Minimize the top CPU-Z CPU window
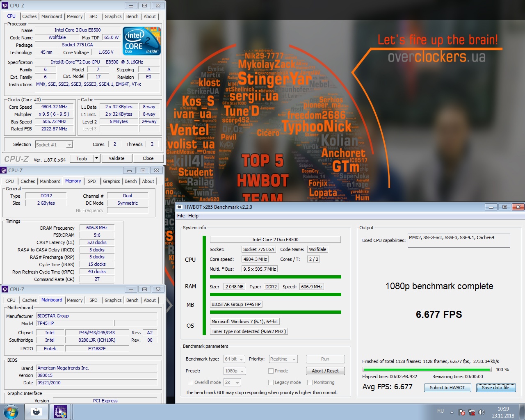 (x=131, y=6)
